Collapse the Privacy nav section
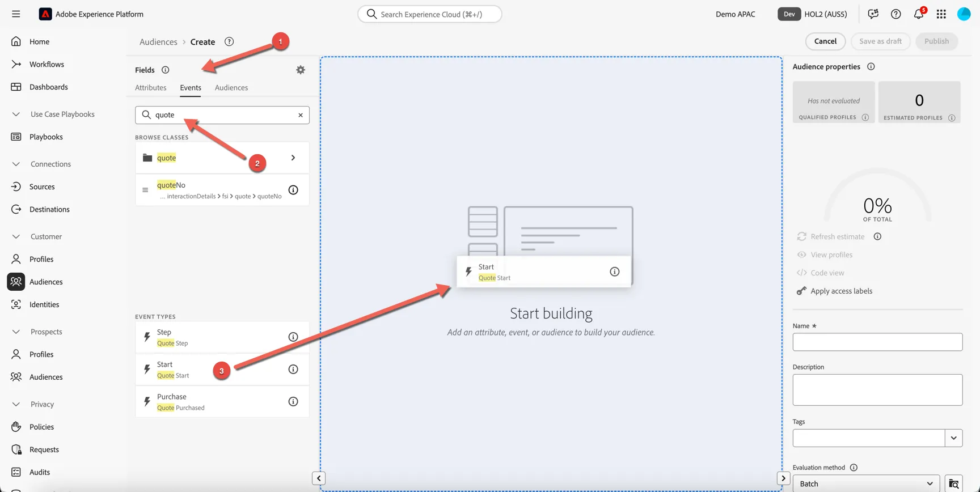The width and height of the screenshot is (980, 492). (16, 404)
